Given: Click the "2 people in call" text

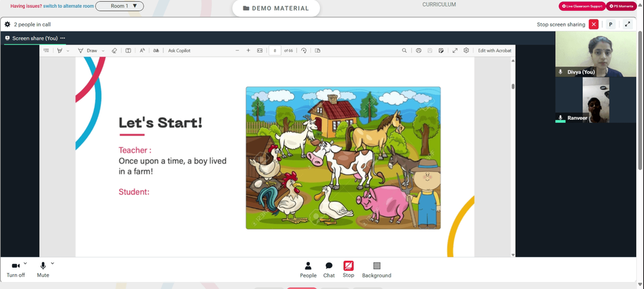Looking at the screenshot, I should pos(32,25).
